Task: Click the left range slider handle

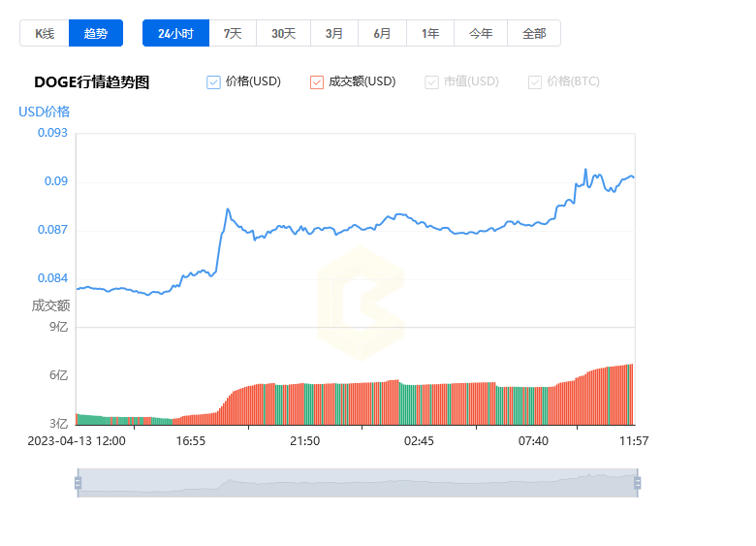Action: point(78,483)
